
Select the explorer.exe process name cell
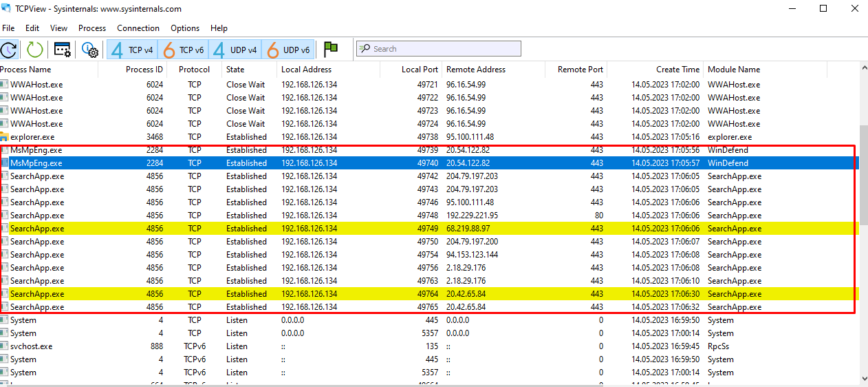click(x=32, y=137)
